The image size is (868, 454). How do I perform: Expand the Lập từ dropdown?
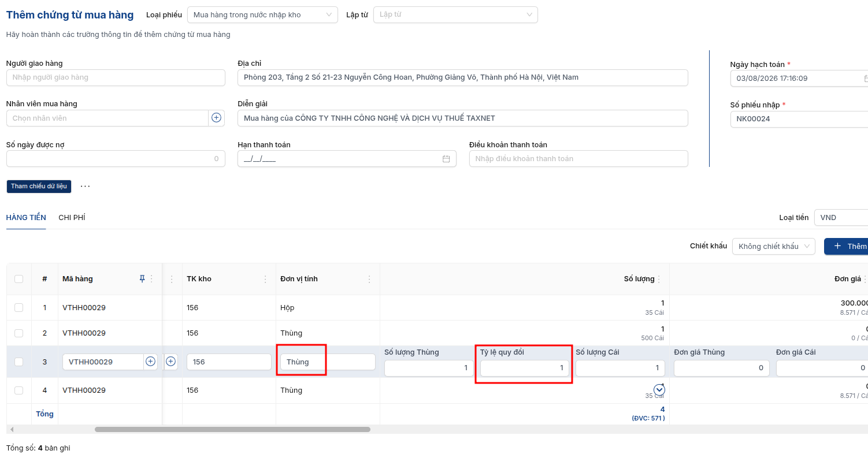click(455, 15)
